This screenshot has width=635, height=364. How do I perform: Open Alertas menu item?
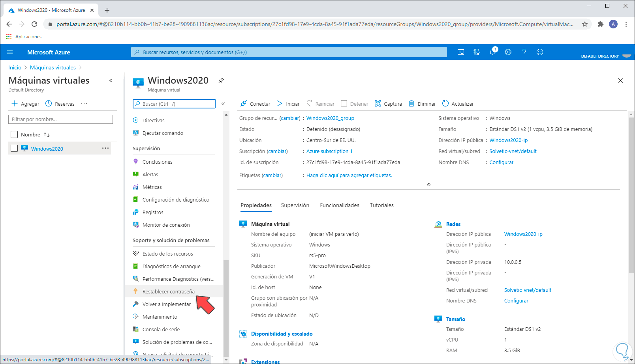click(150, 174)
